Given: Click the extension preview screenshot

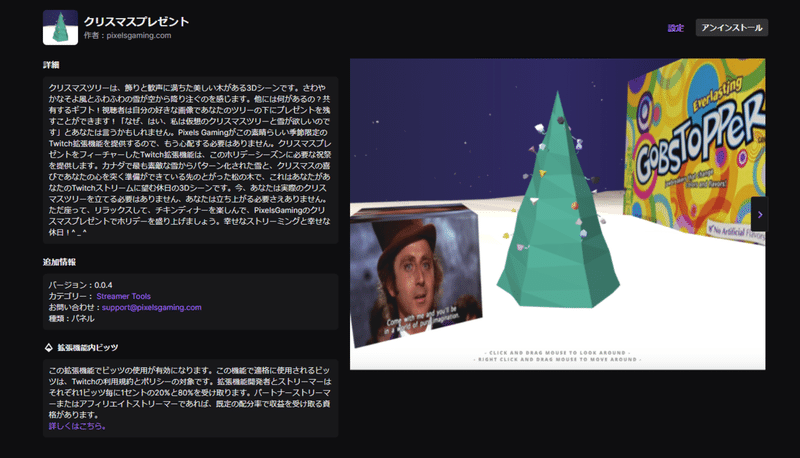Looking at the screenshot, I should (x=557, y=214).
